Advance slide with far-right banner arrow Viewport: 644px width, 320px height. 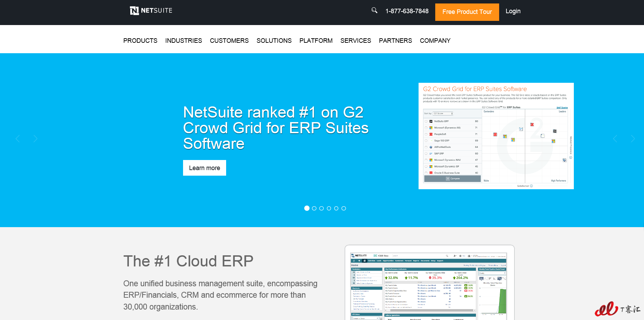(x=633, y=139)
